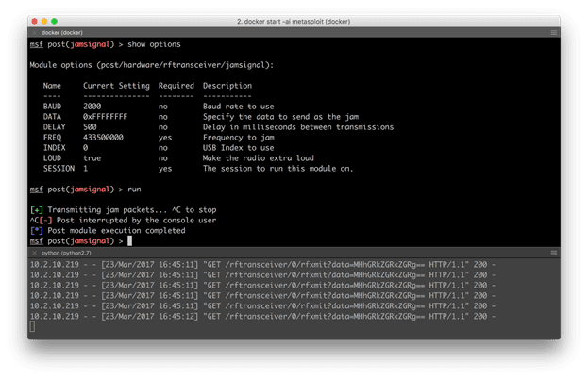Close the python (python2.7) pane
The image size is (588, 379).
33,254
